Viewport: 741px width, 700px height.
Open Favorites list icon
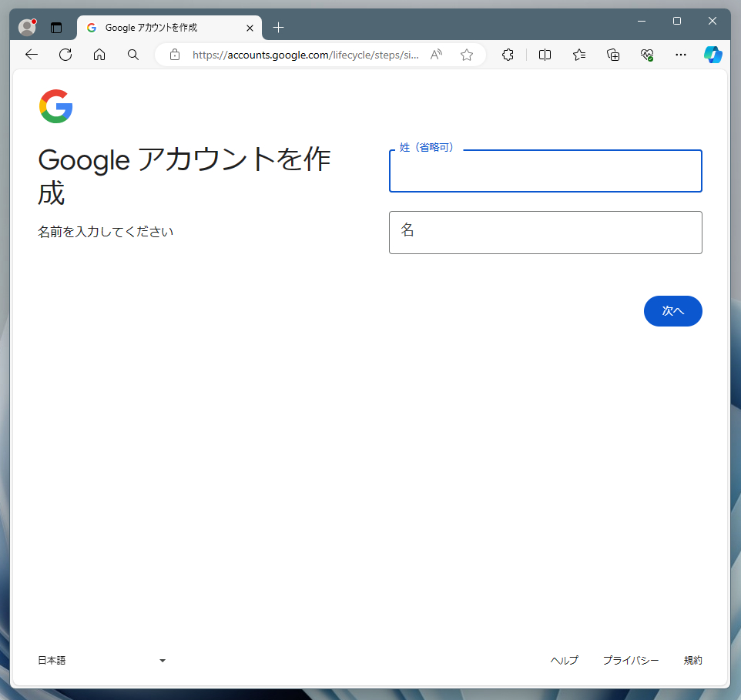(579, 55)
